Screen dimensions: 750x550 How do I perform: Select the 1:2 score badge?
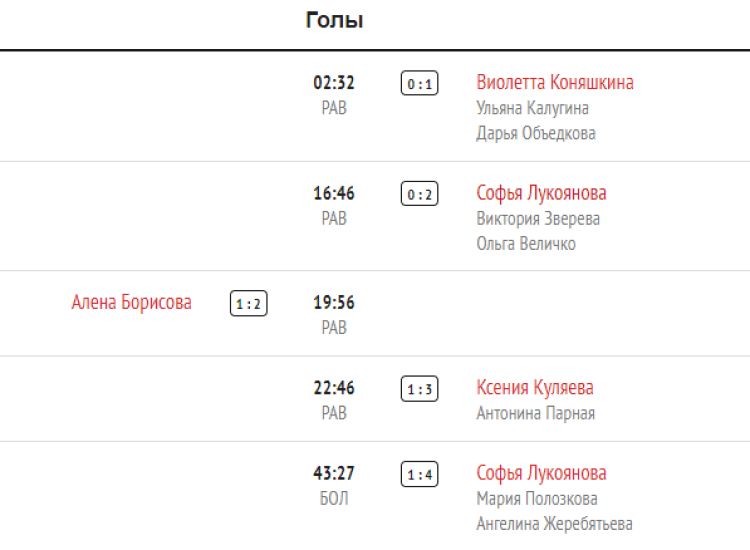pyautogui.click(x=249, y=303)
